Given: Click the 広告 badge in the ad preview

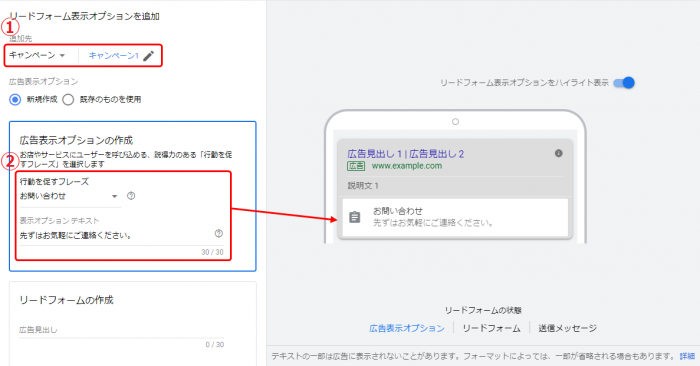Looking at the screenshot, I should 356,166.
